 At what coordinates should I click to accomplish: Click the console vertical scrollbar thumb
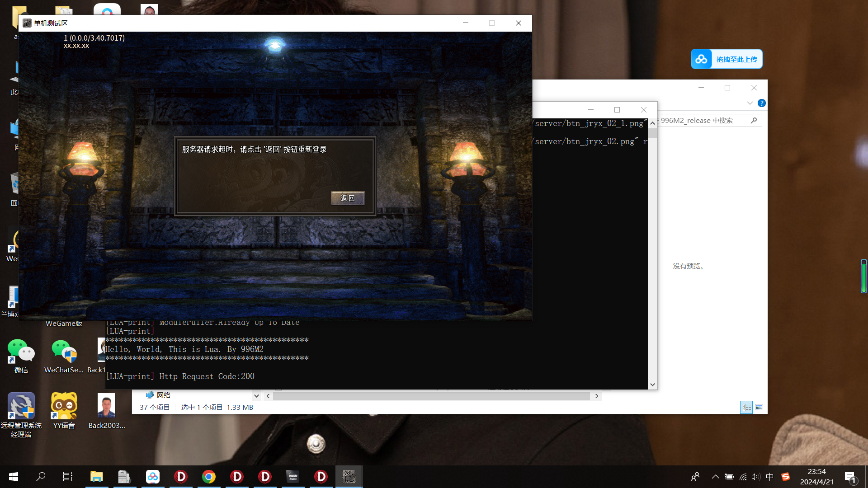652,133
